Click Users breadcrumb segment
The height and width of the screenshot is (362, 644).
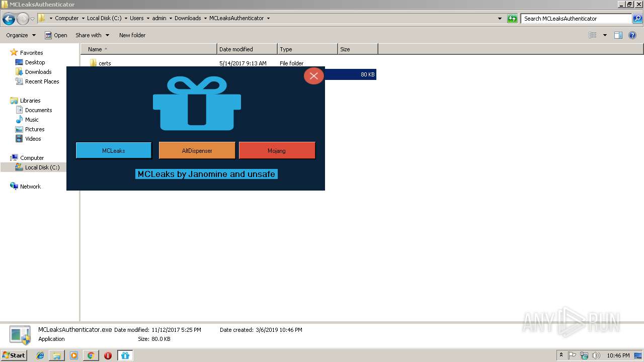click(x=136, y=18)
